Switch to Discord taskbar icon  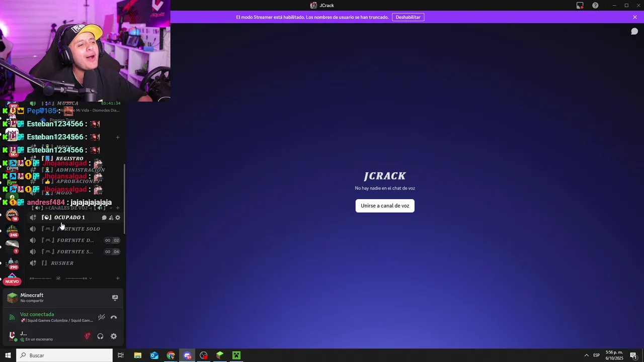pyautogui.click(x=187, y=355)
